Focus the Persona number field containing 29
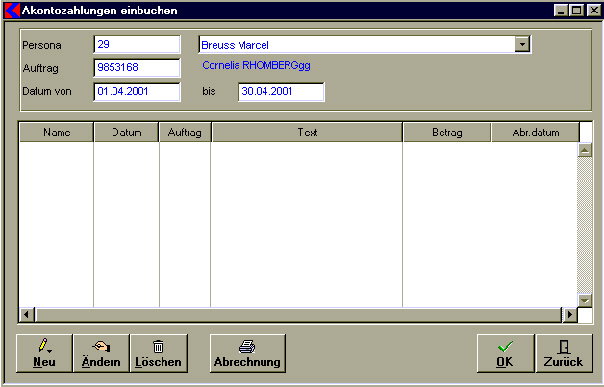 (137, 44)
